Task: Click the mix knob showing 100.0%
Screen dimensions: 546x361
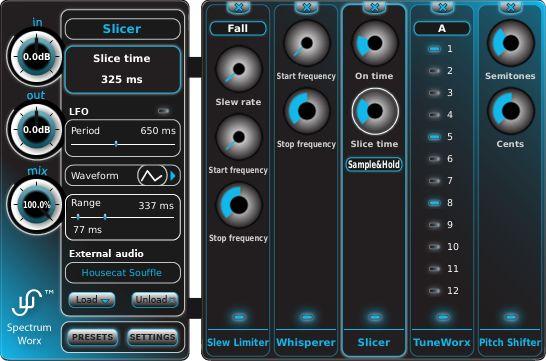Action: pyautogui.click(x=36, y=204)
